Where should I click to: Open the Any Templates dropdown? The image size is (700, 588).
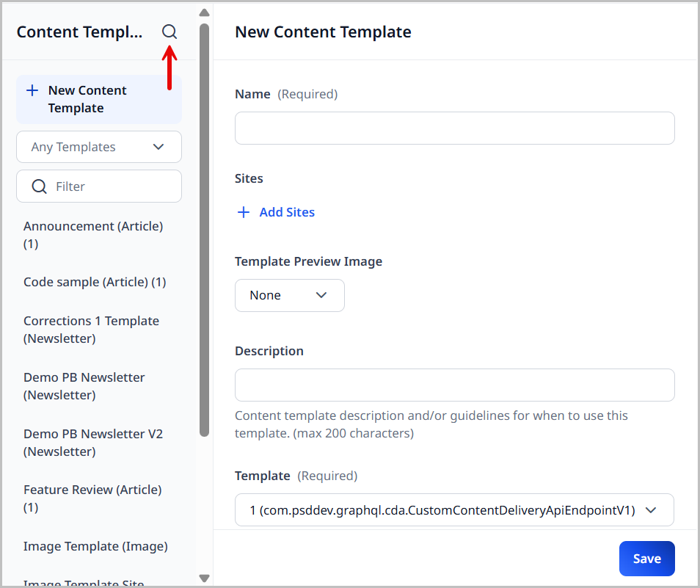coord(98,147)
